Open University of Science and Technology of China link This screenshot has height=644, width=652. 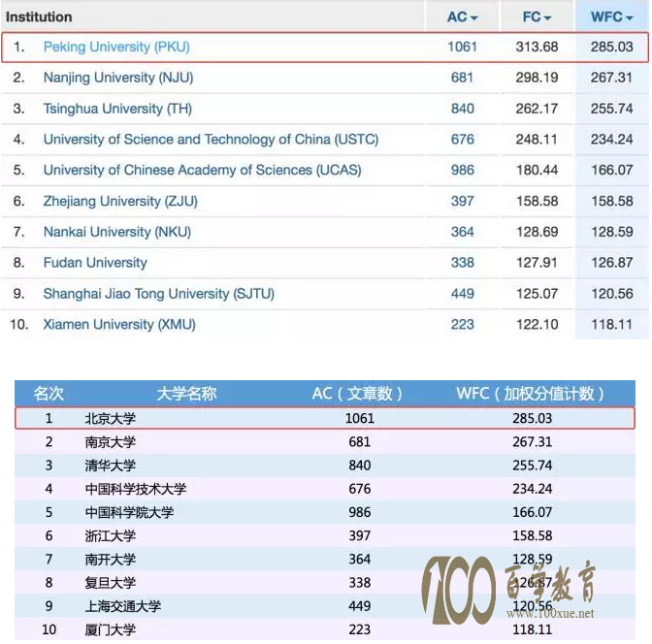[x=211, y=140]
